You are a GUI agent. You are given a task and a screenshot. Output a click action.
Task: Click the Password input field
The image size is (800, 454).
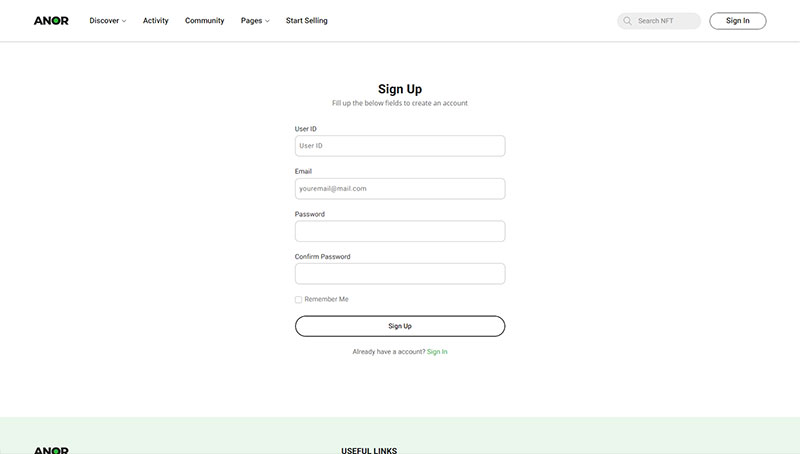(x=400, y=231)
